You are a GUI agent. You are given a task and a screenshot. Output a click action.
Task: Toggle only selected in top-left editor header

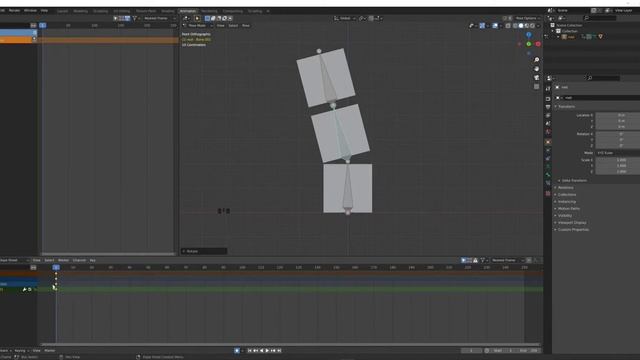pyautogui.click(x=116, y=18)
